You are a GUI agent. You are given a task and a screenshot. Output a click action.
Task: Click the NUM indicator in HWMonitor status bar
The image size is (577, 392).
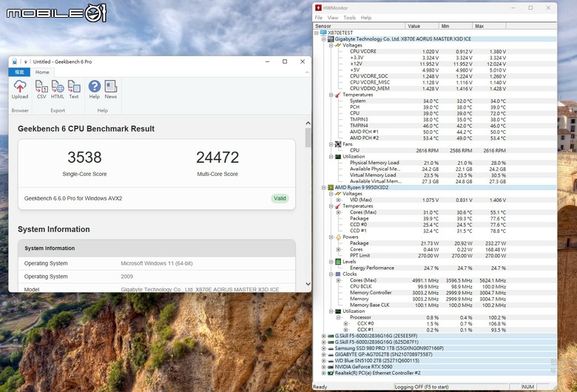[x=527, y=387]
